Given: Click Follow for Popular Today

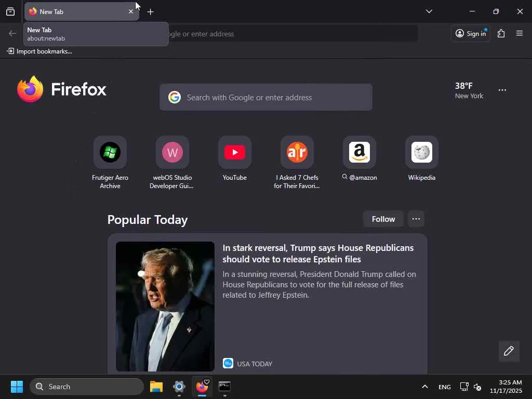Looking at the screenshot, I should pyautogui.click(x=383, y=219).
